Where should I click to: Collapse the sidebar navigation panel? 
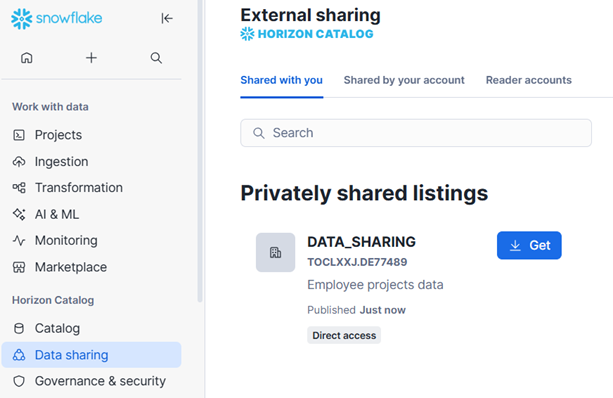click(167, 18)
